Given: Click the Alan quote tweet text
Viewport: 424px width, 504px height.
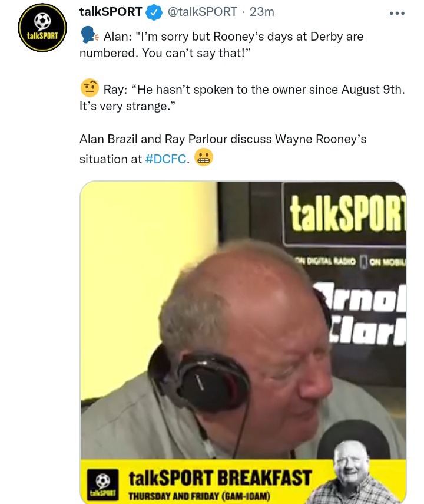Looking at the screenshot, I should point(221,45).
